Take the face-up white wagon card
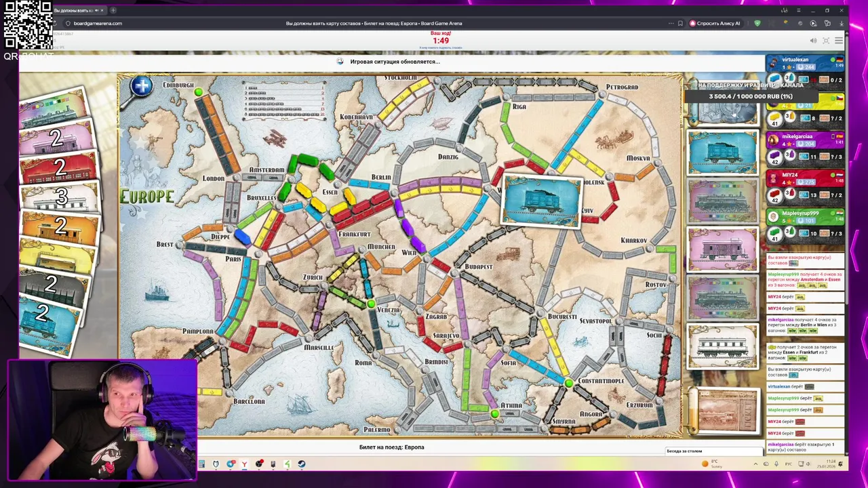 [x=722, y=346]
